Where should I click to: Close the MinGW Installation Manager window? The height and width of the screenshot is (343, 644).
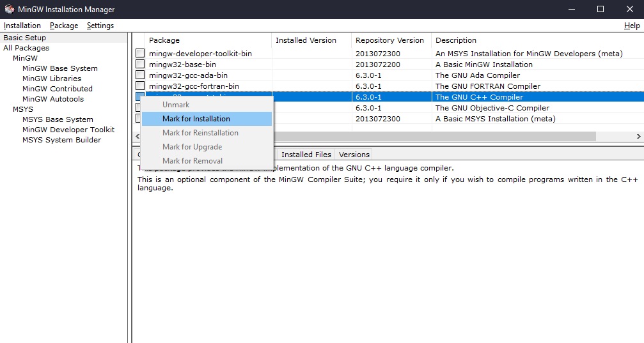coord(630,9)
